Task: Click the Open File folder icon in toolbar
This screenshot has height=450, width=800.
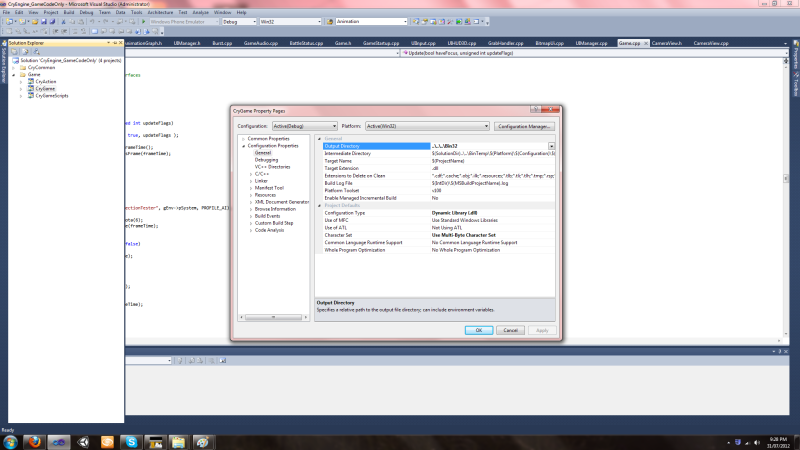Action: click(35, 21)
